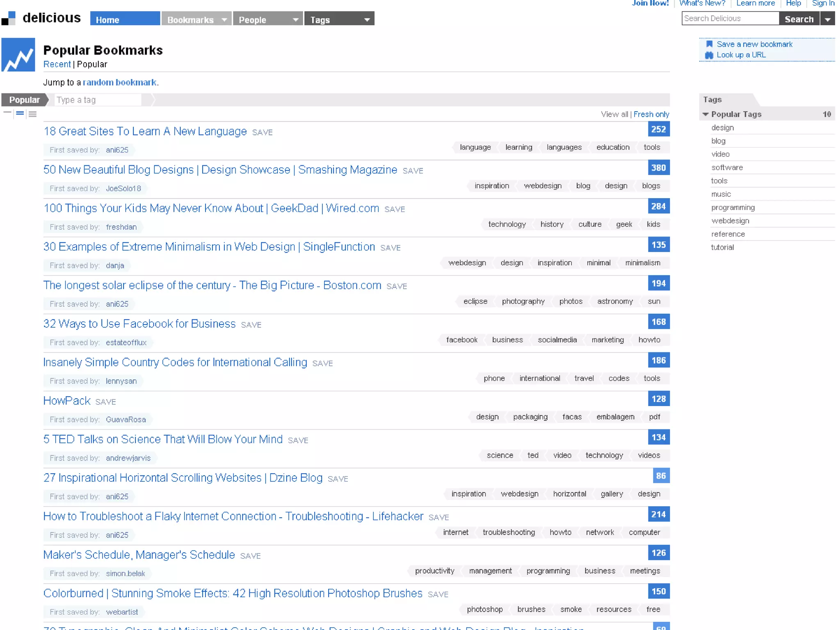Open the random bookmark link
Screen dimensions: 840x630
click(119, 82)
